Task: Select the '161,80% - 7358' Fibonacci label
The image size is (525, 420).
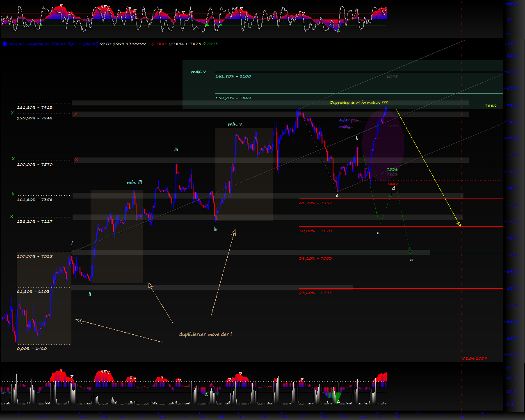Action: pyautogui.click(x=34, y=200)
